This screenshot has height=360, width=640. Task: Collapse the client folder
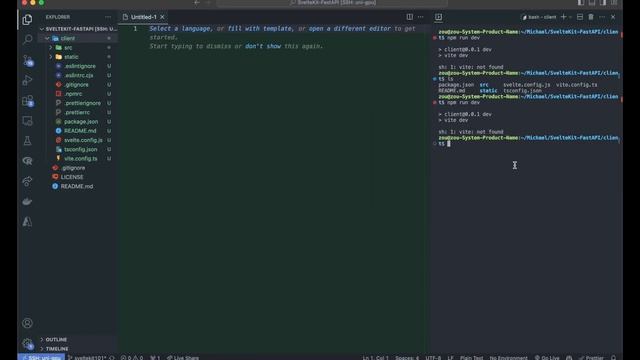(x=47, y=38)
